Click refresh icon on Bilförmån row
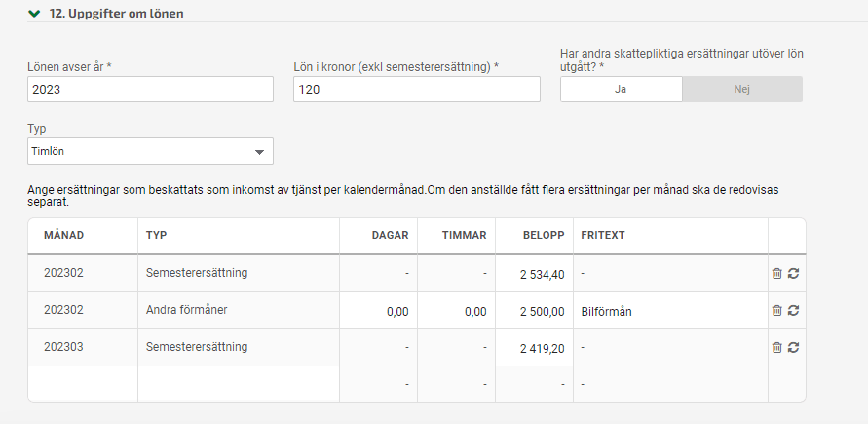 (793, 311)
